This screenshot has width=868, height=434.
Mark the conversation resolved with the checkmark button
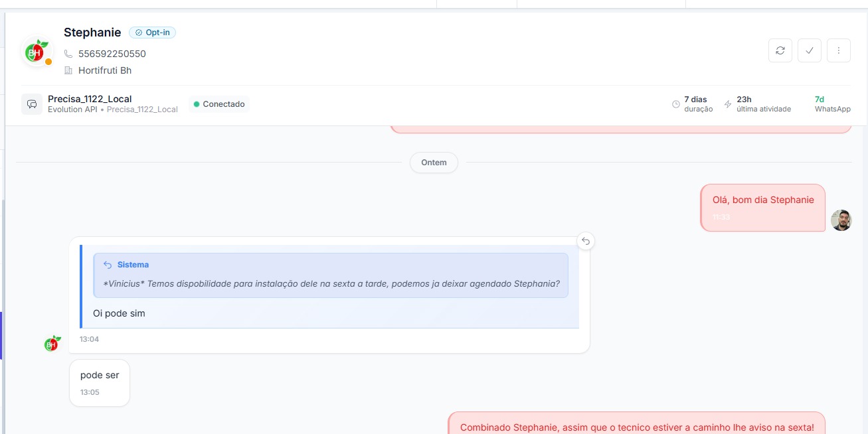pos(809,50)
